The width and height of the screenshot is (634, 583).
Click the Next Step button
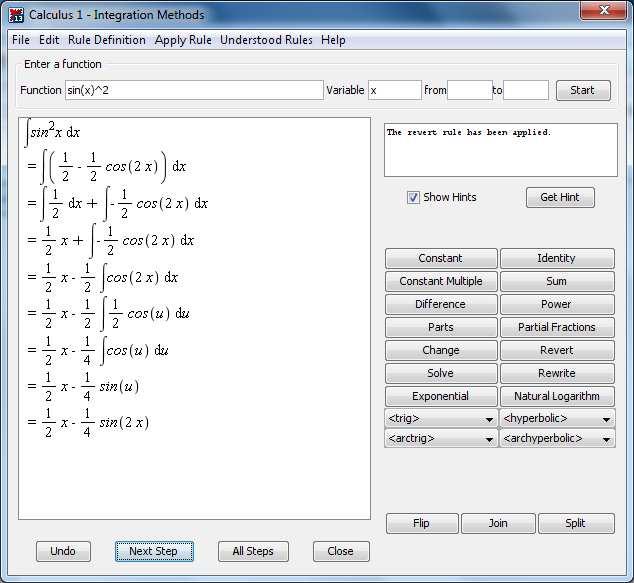pyautogui.click(x=154, y=551)
